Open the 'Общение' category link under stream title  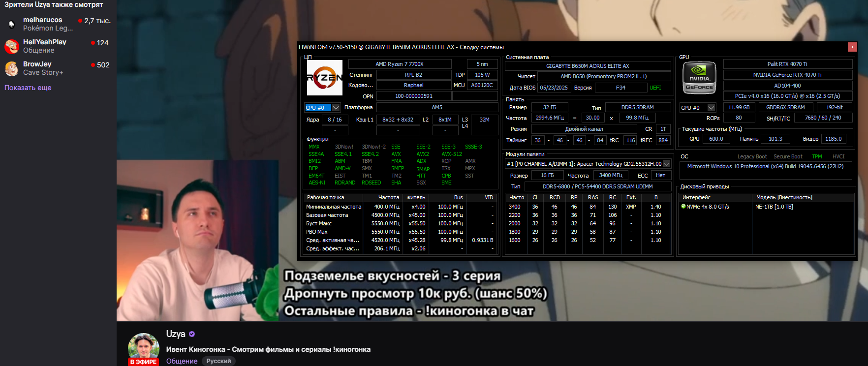pyautogui.click(x=182, y=361)
